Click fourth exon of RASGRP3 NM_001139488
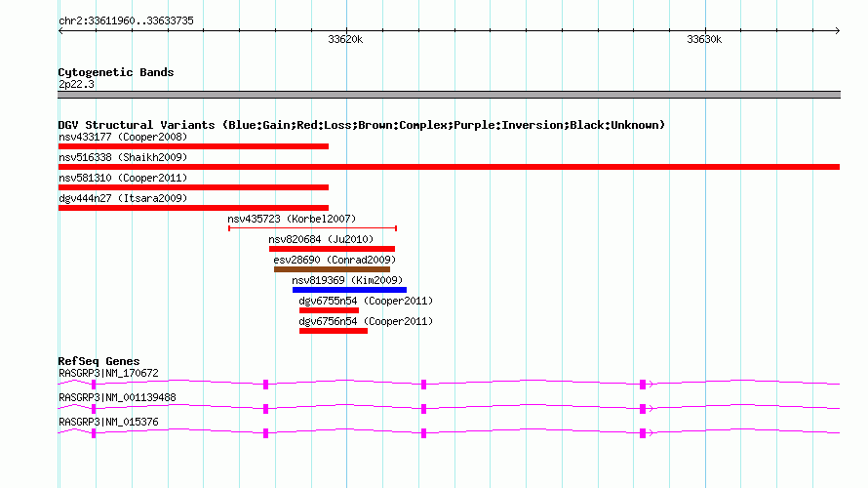Image resolution: width=868 pixels, height=488 pixels. click(643, 409)
